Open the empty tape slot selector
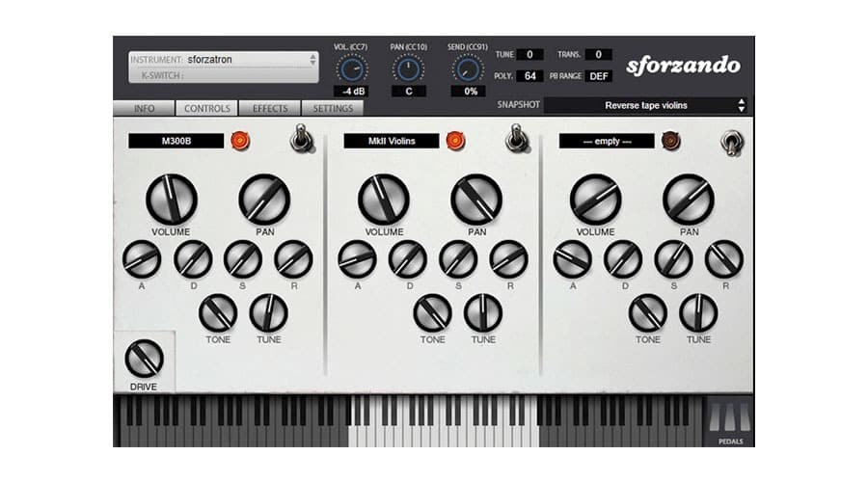 coord(607,141)
